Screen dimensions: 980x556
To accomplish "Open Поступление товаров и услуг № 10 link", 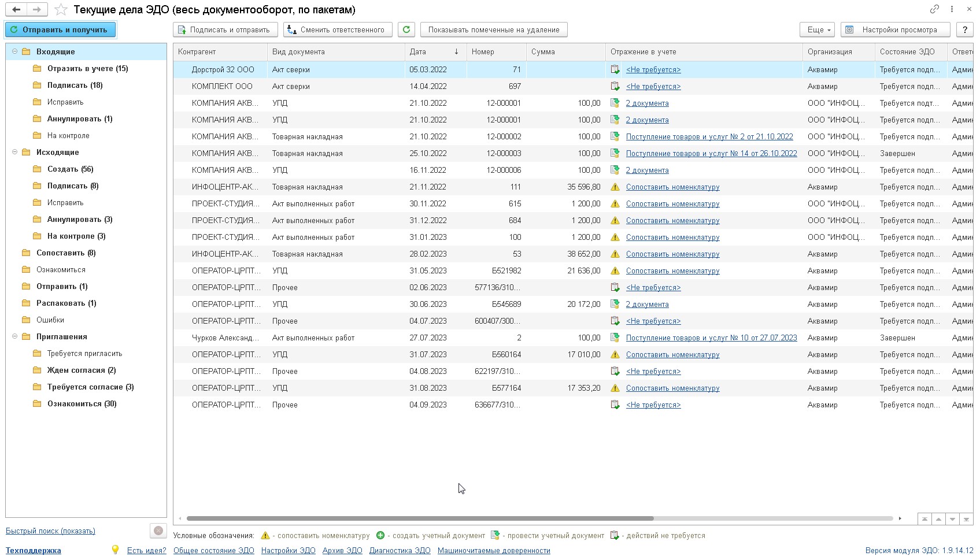I will 712,338.
